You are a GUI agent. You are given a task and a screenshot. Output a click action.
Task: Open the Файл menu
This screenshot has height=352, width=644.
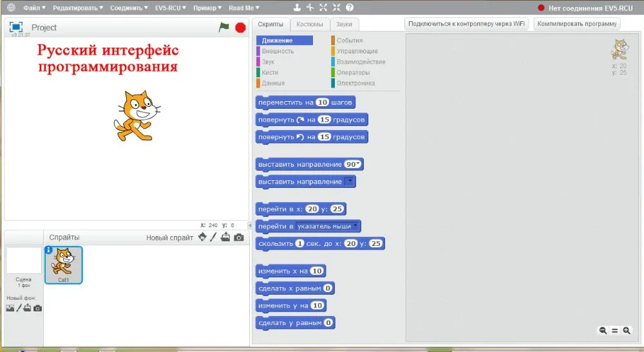(x=34, y=8)
